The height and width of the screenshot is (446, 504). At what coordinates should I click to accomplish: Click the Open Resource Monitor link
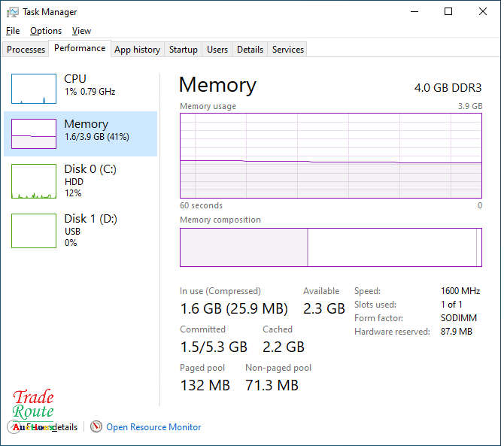click(x=153, y=427)
